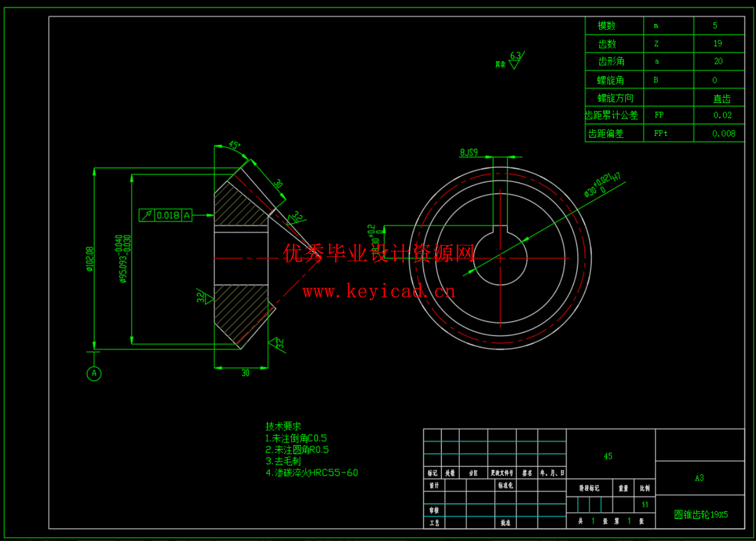This screenshot has width=756, height=541.
Task: Click the 模数 row value 5
Action: coord(715,25)
